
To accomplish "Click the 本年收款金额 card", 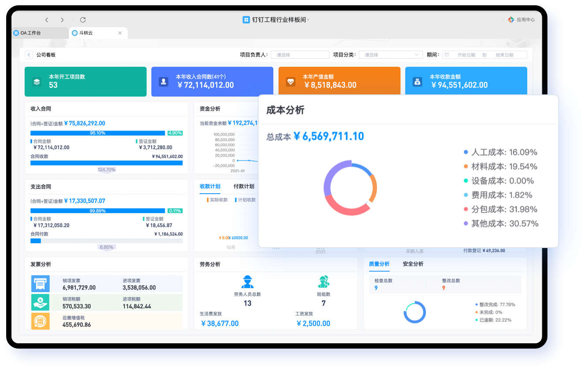I will coord(466,82).
